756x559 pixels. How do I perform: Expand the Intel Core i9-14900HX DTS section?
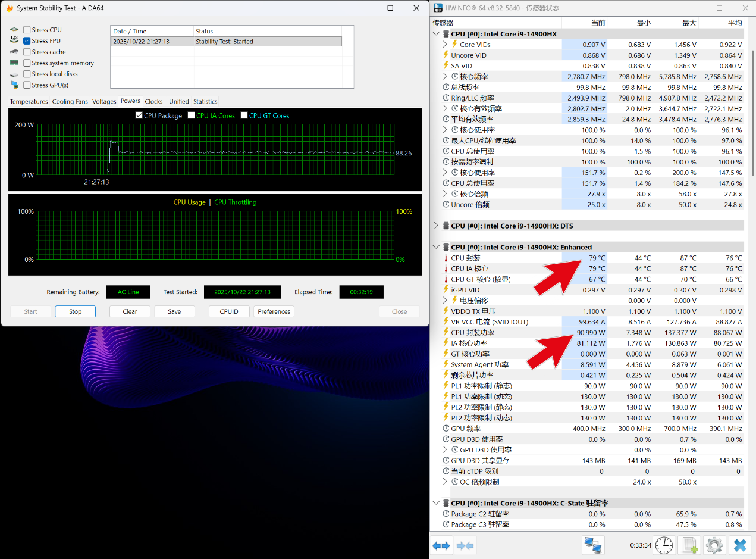437,226
